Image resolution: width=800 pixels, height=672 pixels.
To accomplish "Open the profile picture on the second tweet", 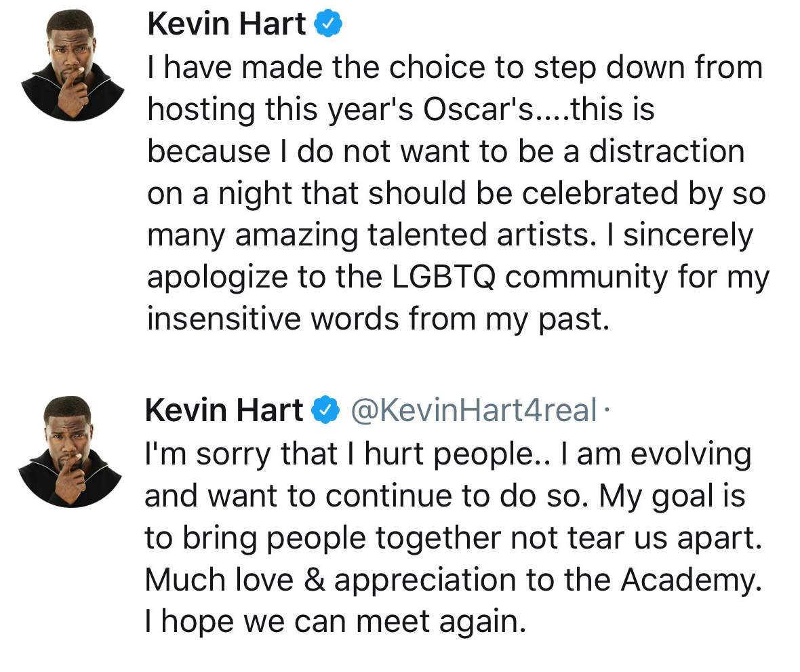I will pyautogui.click(x=71, y=452).
